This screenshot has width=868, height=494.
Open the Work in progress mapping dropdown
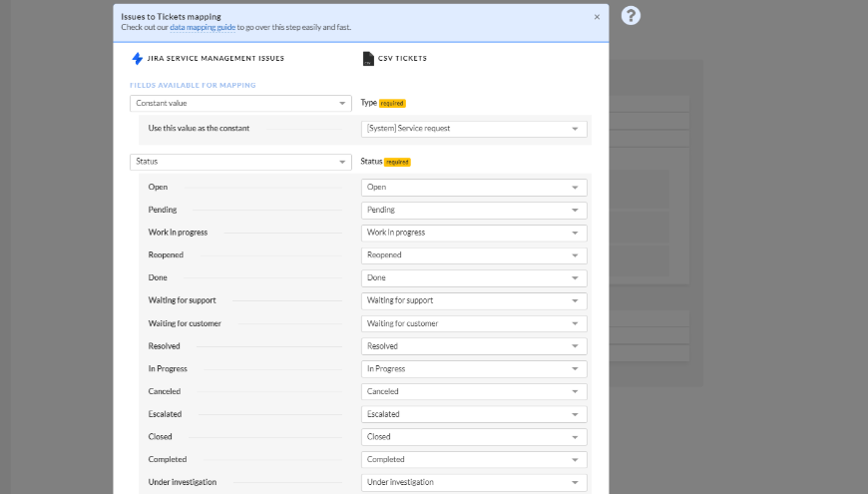point(474,233)
